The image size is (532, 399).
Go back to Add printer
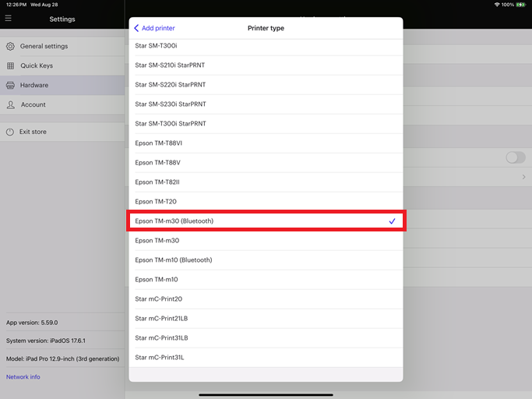click(x=155, y=28)
